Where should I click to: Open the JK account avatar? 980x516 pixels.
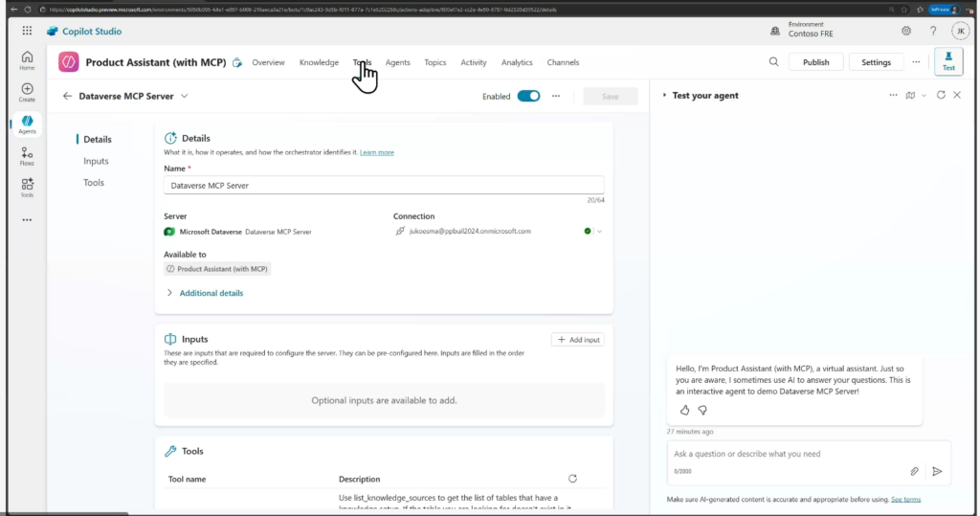tap(960, 31)
